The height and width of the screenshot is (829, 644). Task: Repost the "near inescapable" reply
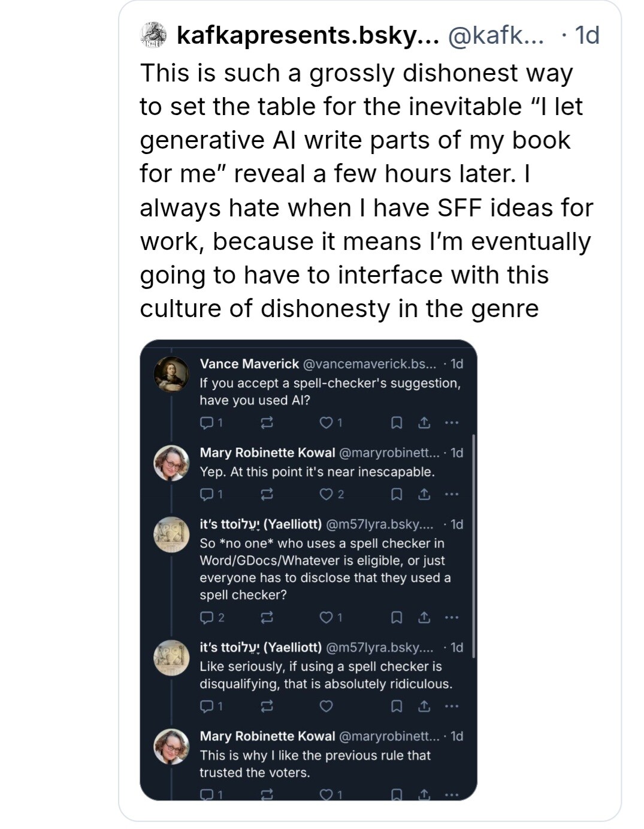(267, 495)
